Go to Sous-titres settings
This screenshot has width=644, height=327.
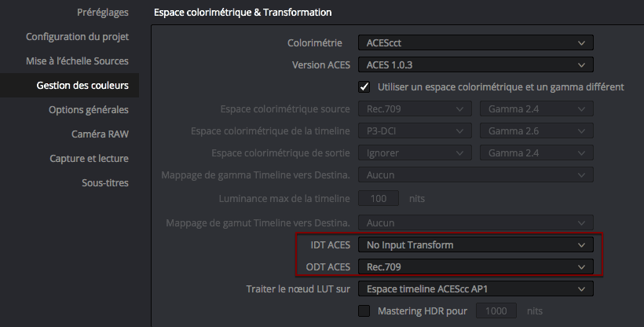pyautogui.click(x=105, y=182)
